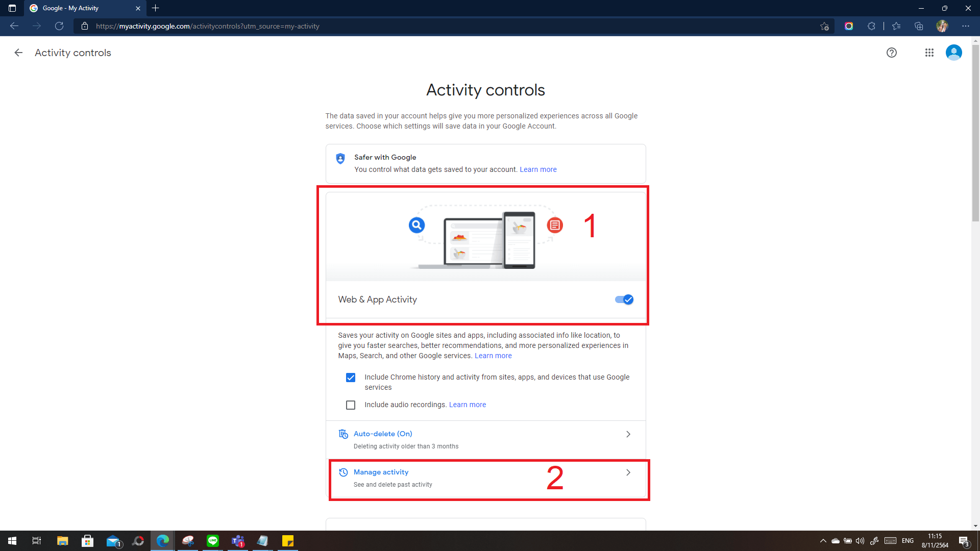Open Task View in taskbar

pyautogui.click(x=37, y=541)
